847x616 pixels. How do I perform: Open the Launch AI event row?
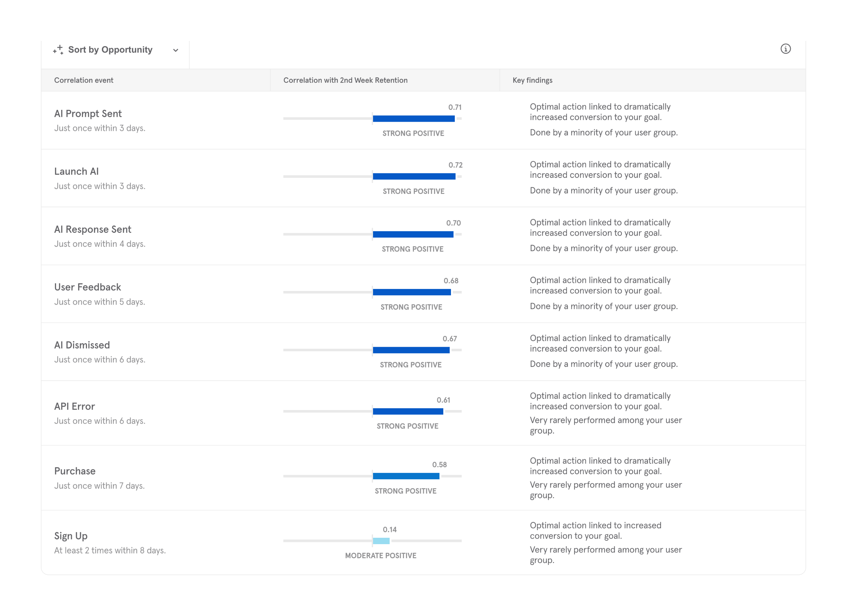[76, 171]
